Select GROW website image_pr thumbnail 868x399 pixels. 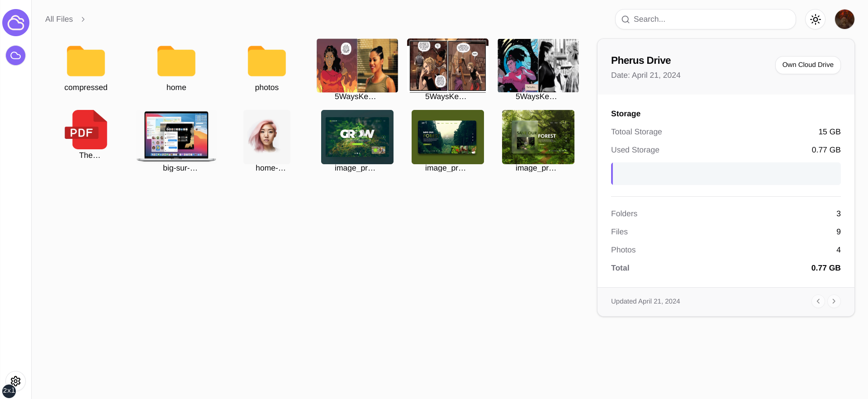click(357, 137)
